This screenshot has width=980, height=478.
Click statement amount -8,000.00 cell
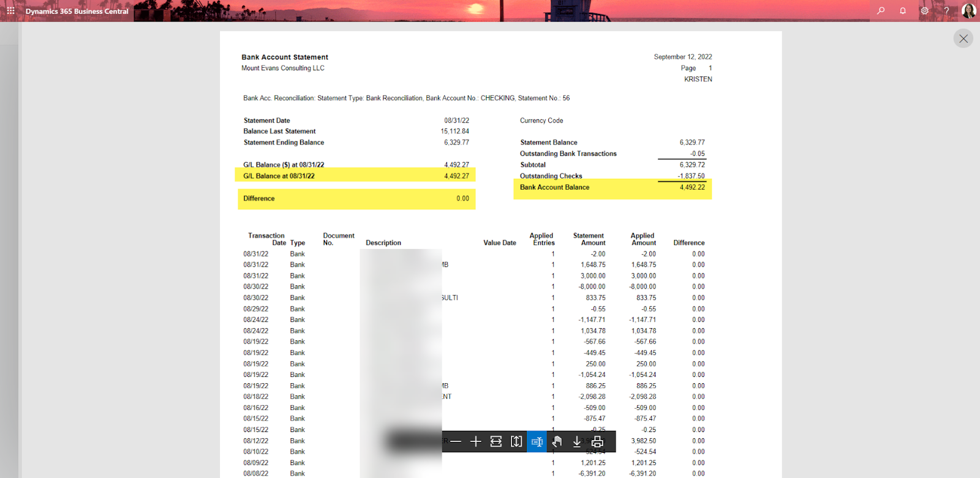(x=592, y=286)
